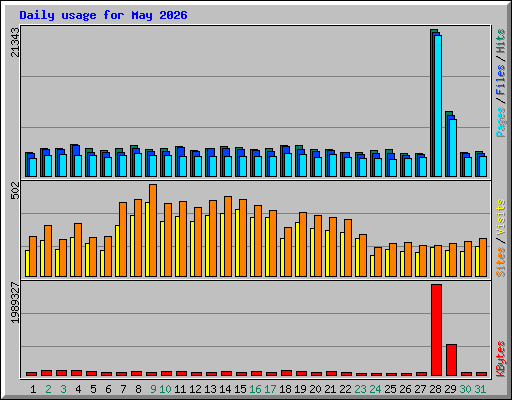The height and width of the screenshot is (400, 512).
Task: Click the 'KBytes' legend label
Action: point(501,359)
